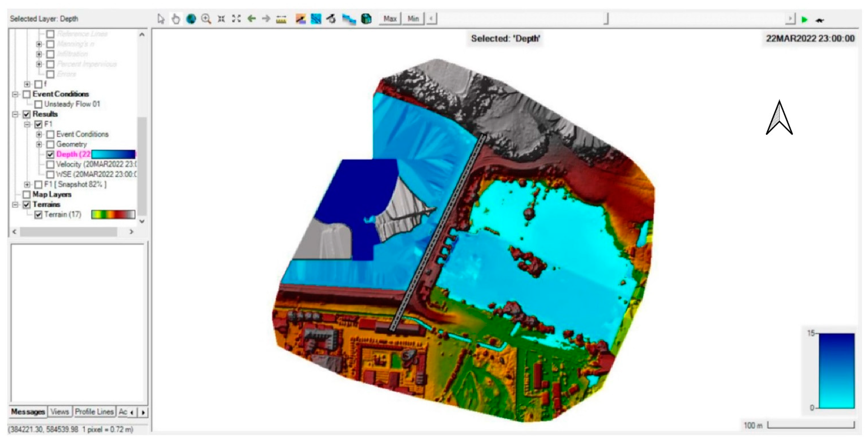Expand the F1 Snapshot 82% node

27,184
